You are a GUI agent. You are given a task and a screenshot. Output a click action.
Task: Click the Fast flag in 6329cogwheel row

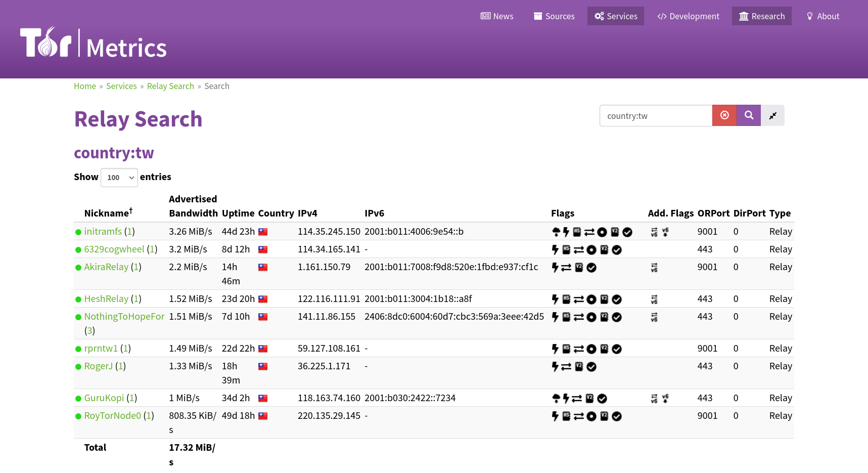click(x=555, y=249)
